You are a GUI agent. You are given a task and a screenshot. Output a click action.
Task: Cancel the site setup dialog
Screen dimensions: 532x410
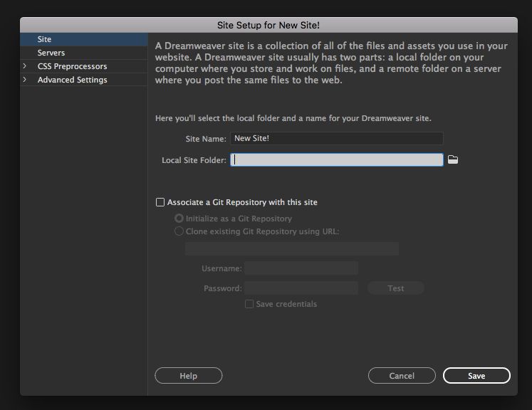[402, 375]
